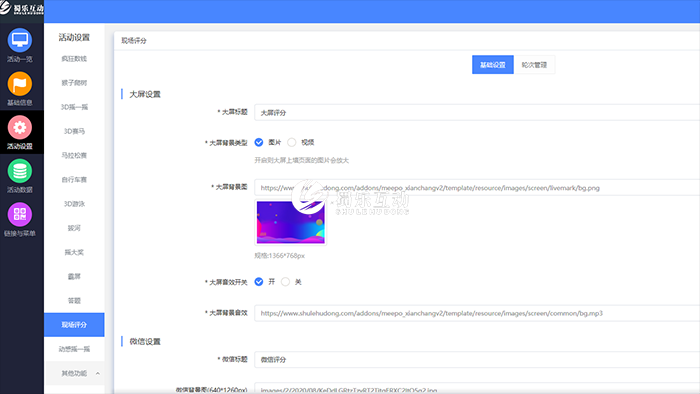Open the 现场评分 sidebar menu item

point(74,325)
